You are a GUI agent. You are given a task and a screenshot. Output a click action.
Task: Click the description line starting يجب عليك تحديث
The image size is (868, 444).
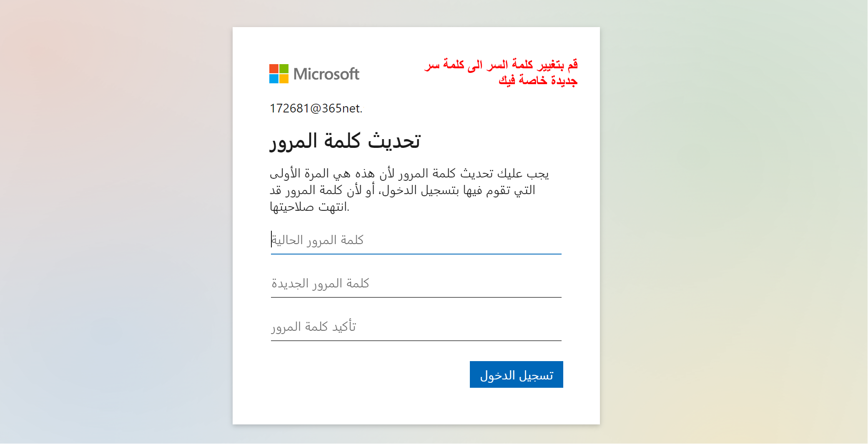click(x=409, y=173)
